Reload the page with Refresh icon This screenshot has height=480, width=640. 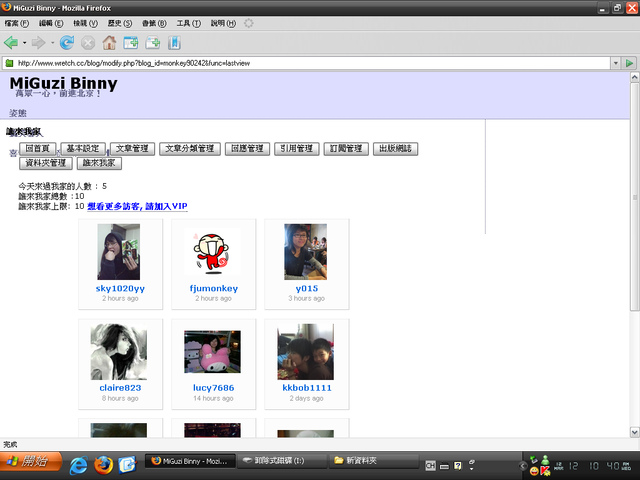tap(67, 42)
